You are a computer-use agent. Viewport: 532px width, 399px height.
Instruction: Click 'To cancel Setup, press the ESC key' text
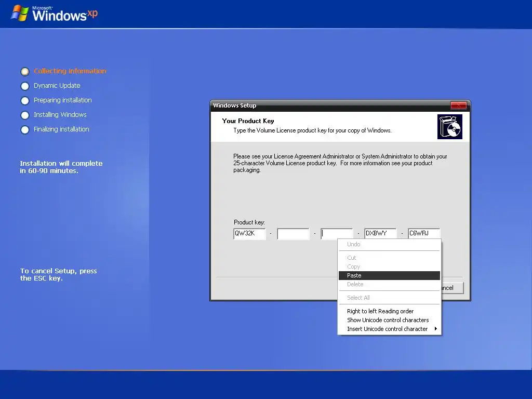coord(58,274)
